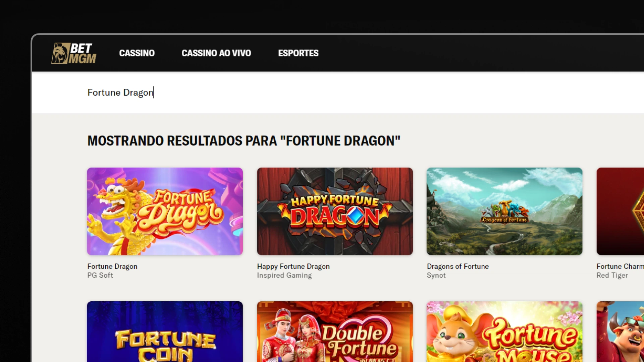This screenshot has width=644, height=362.
Task: Open the Fortune Dragon game thumbnail
Action: [x=165, y=211]
